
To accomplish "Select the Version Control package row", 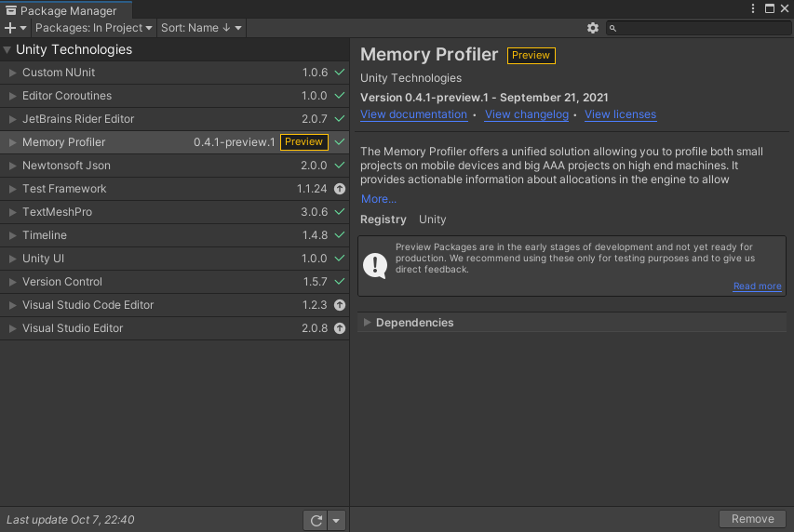I will pos(174,282).
